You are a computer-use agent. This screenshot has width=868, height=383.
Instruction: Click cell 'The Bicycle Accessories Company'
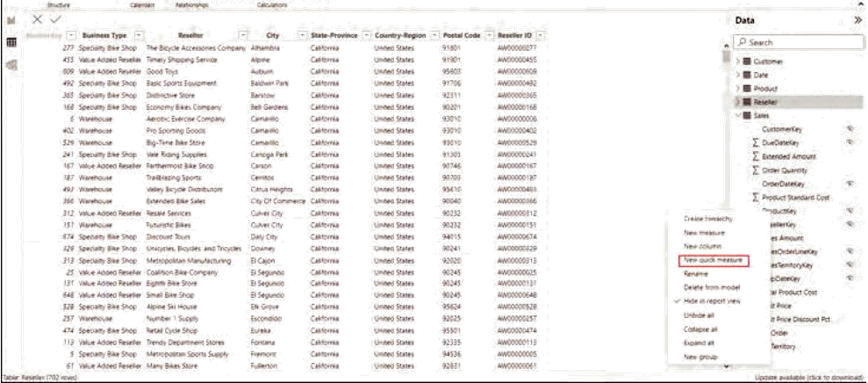point(196,47)
